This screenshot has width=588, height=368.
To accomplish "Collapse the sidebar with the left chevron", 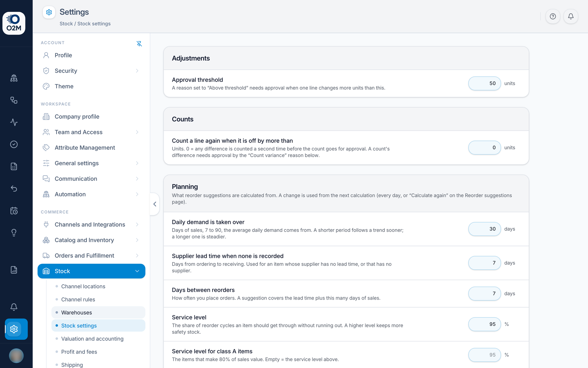I will [155, 204].
